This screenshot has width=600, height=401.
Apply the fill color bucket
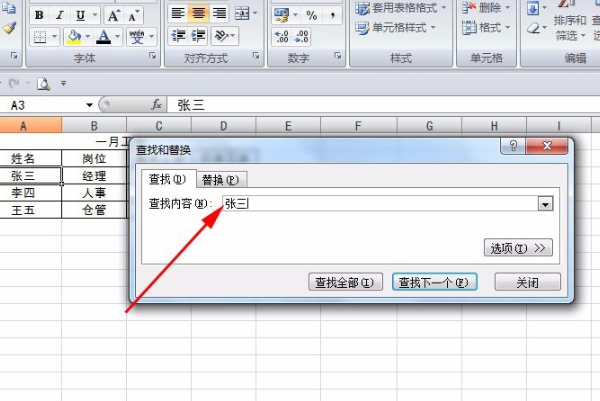73,37
